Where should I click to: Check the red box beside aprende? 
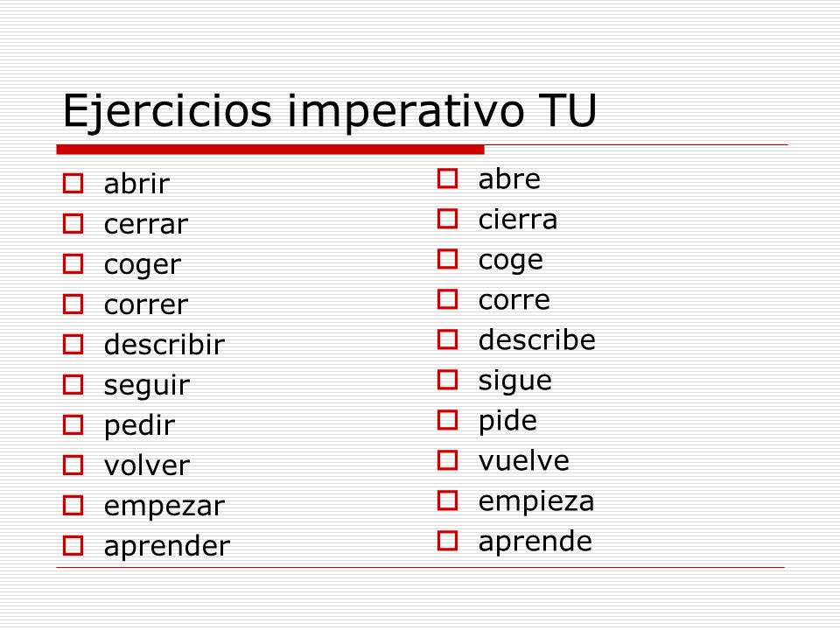pyautogui.click(x=447, y=541)
